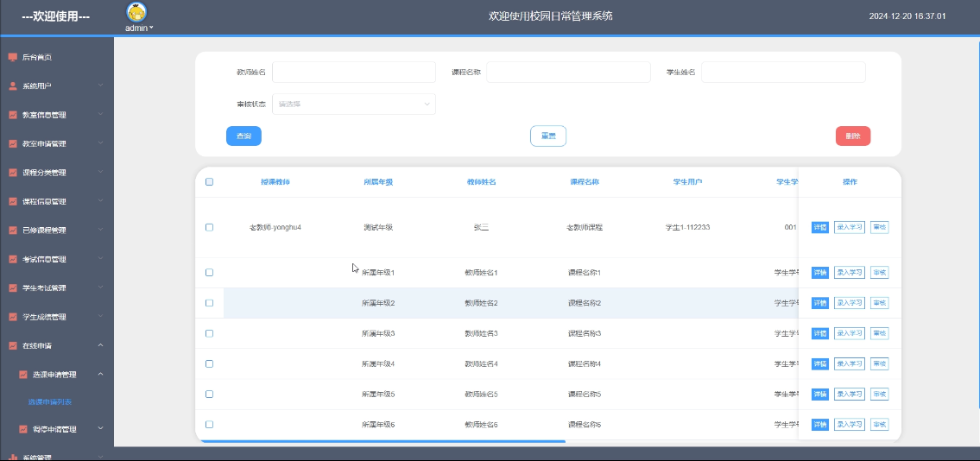Click the date and time in header

907,16
